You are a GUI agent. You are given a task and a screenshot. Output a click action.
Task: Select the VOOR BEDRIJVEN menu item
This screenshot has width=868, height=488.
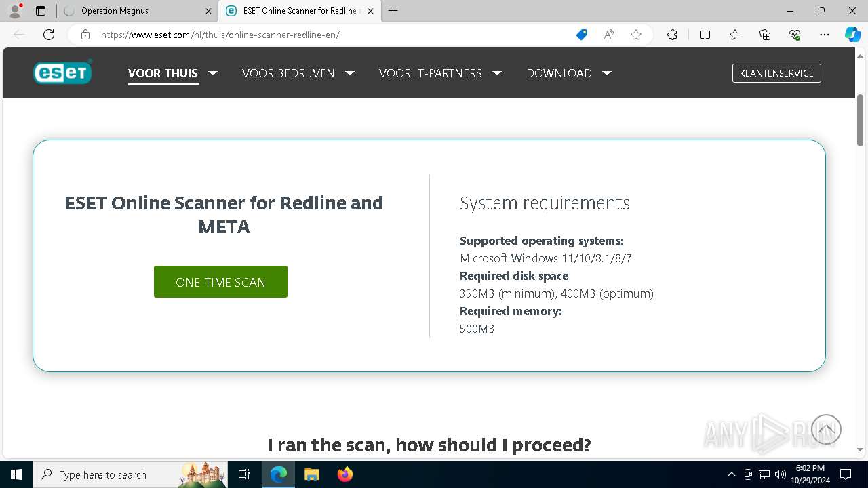(x=288, y=73)
